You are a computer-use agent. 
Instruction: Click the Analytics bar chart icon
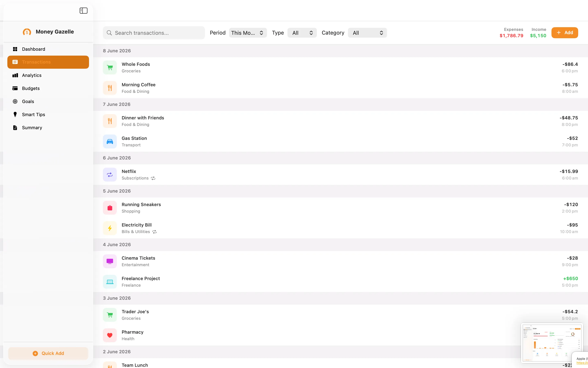pyautogui.click(x=15, y=75)
